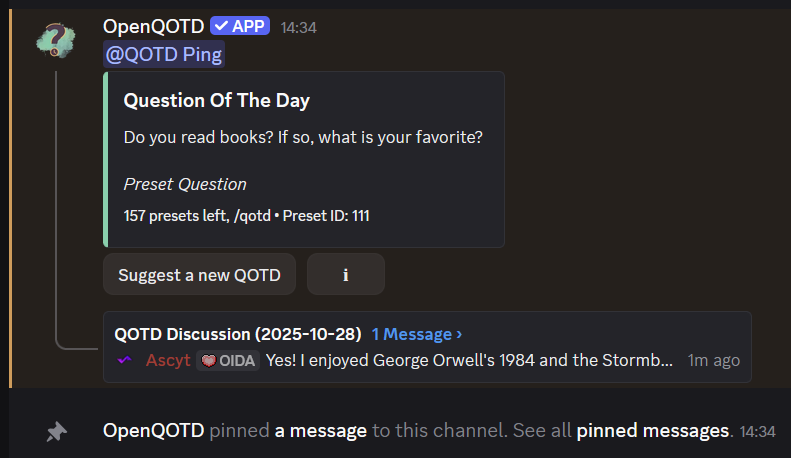Viewport: 791px width, 458px height.
Task: Click the pin icon beside the pinned notice
Action: tap(56, 431)
